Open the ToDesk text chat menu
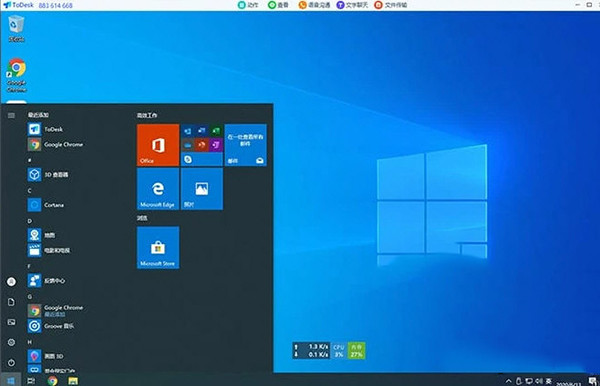The height and width of the screenshot is (386, 600). pos(352,5)
